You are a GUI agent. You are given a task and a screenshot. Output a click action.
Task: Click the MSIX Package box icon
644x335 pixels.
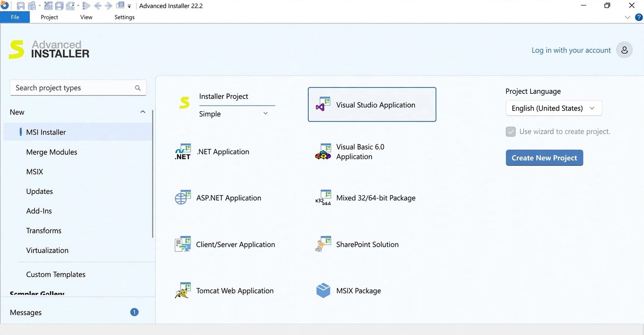[323, 290]
